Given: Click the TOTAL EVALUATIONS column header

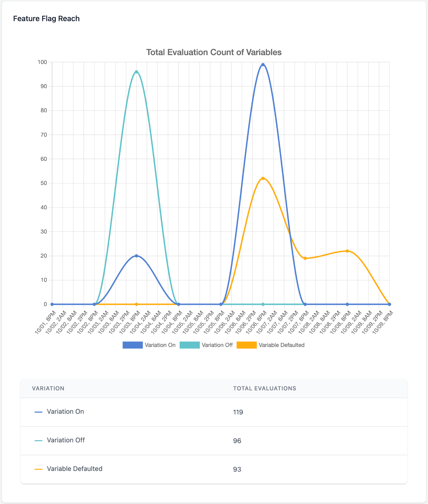Looking at the screenshot, I should (x=265, y=388).
